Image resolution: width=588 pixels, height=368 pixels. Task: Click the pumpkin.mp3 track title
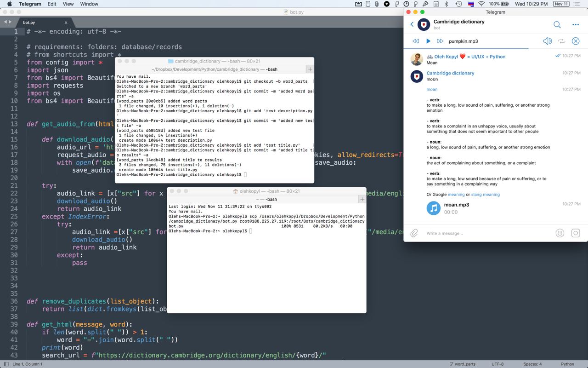[464, 41]
